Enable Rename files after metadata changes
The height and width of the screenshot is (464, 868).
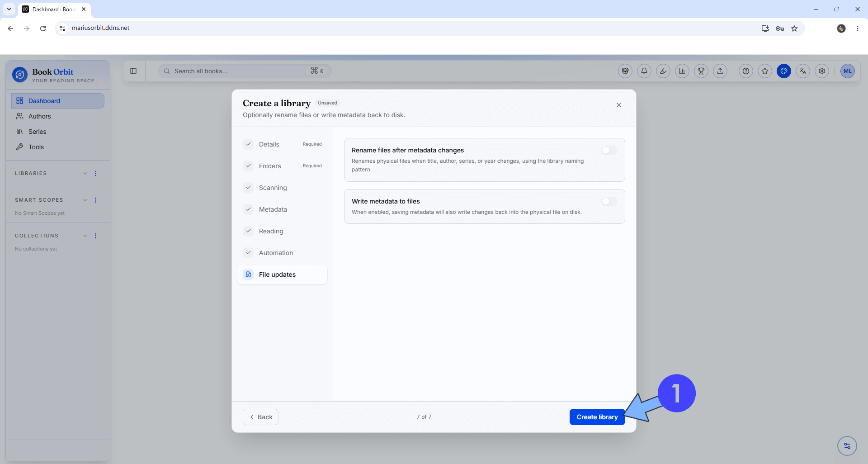pos(609,150)
